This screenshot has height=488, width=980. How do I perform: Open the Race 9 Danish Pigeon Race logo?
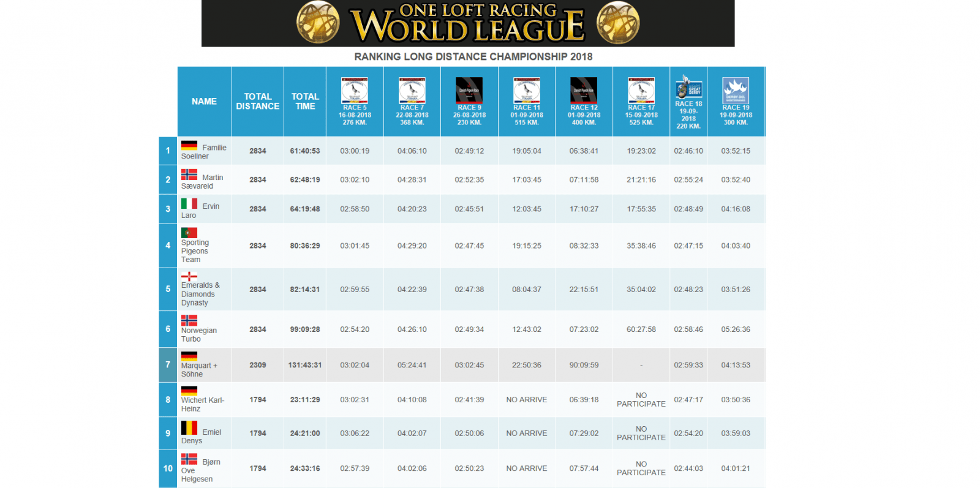469,90
